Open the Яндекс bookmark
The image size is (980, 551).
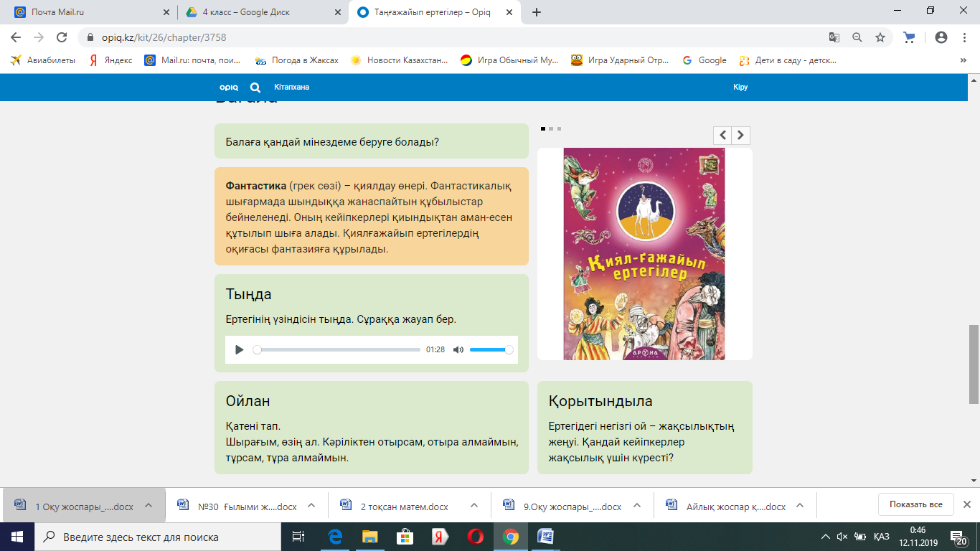[110, 60]
